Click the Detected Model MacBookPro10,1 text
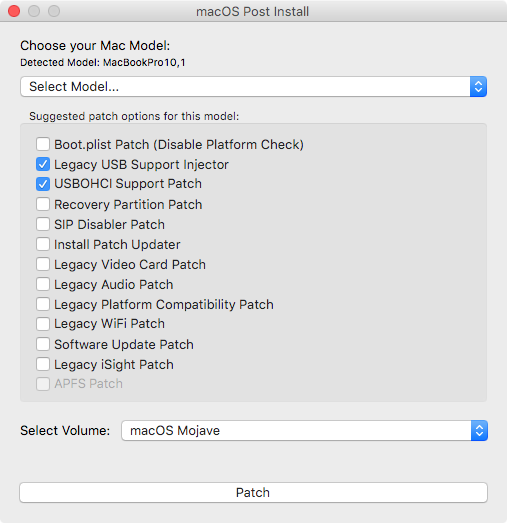Screen dimensions: 507x523 [x=103, y=63]
